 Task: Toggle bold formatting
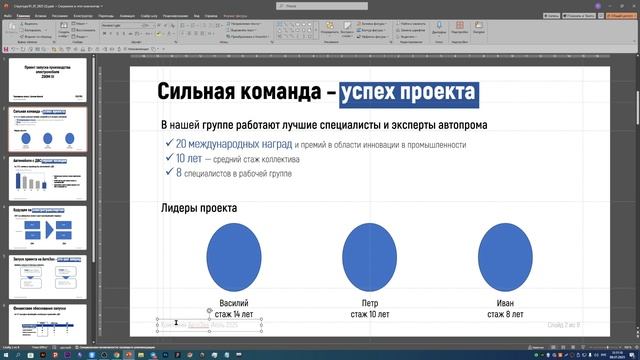[x=104, y=33]
